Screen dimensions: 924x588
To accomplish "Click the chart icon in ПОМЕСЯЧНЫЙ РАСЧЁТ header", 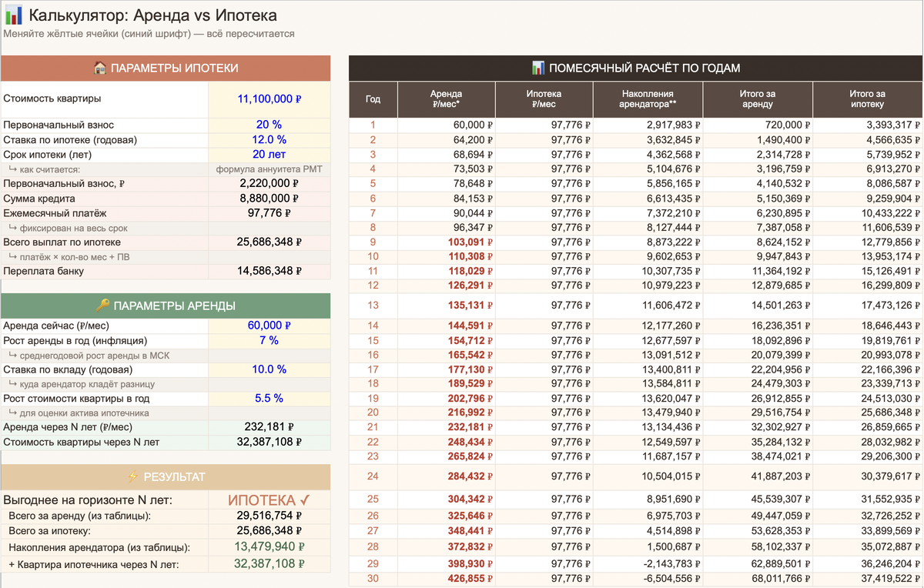I will coord(538,68).
